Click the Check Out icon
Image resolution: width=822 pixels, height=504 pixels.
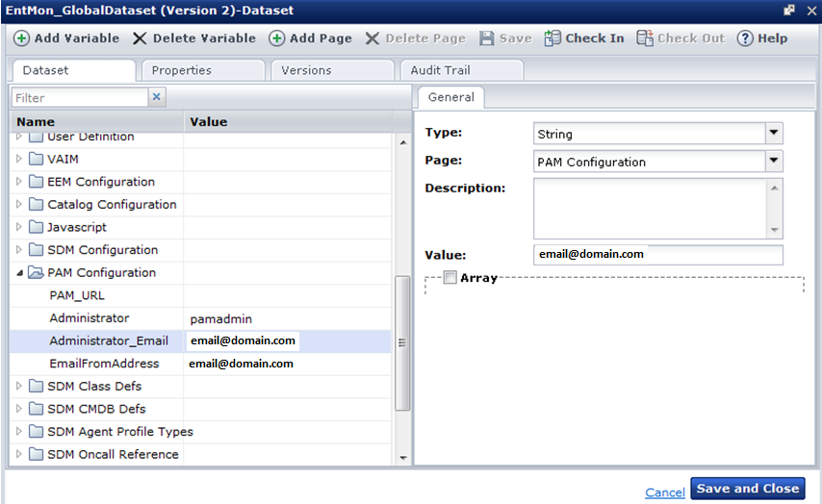coord(645,38)
